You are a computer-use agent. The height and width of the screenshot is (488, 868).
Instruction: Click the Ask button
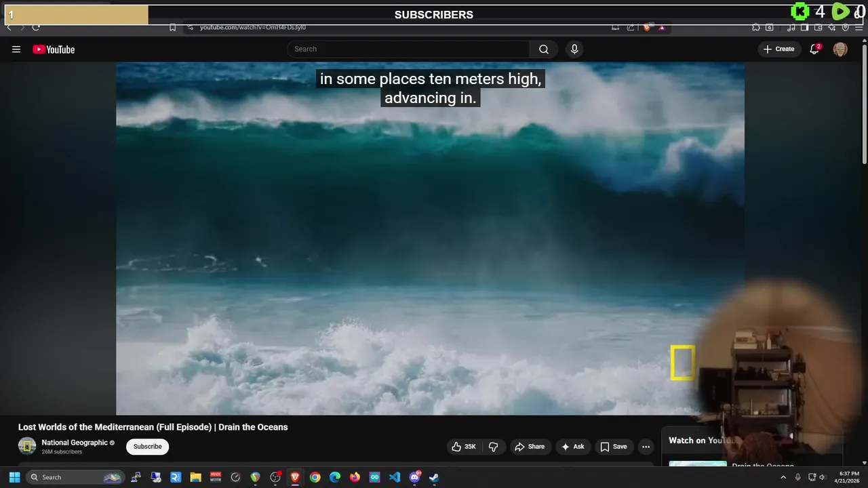click(x=573, y=447)
